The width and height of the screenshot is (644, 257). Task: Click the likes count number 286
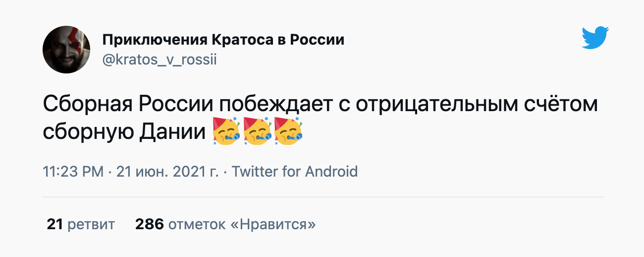tap(149, 225)
